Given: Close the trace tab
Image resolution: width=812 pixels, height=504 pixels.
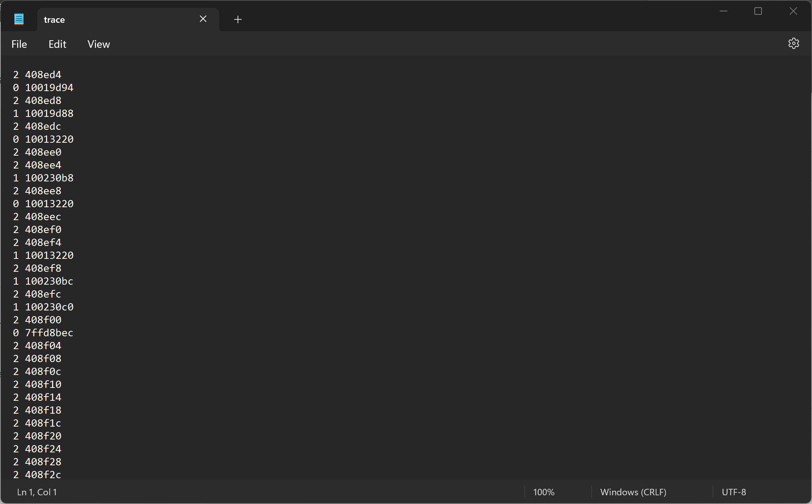Looking at the screenshot, I should (x=203, y=19).
